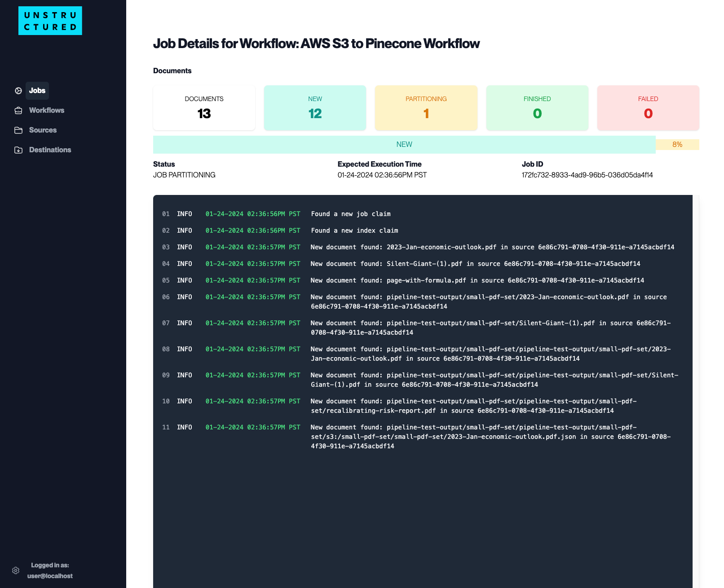This screenshot has height=588, width=724.
Task: Click log line 10 recalibrating-risk-report.pdf
Action: coord(473,406)
